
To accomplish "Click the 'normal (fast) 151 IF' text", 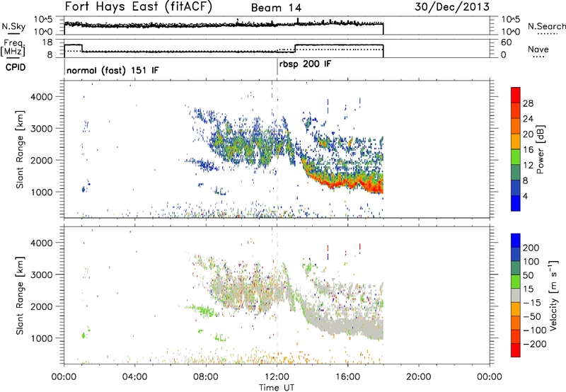I will coord(112,70).
